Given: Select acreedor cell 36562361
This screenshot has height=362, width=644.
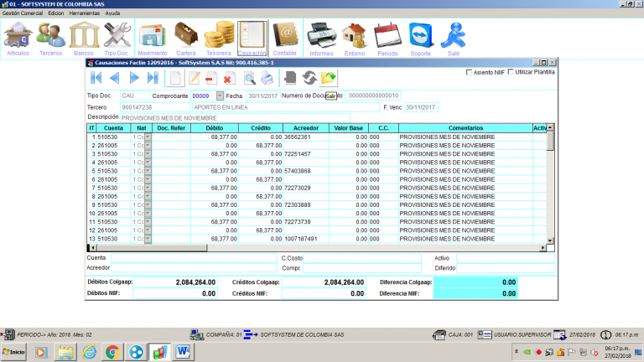Looking at the screenshot, I should (306, 137).
